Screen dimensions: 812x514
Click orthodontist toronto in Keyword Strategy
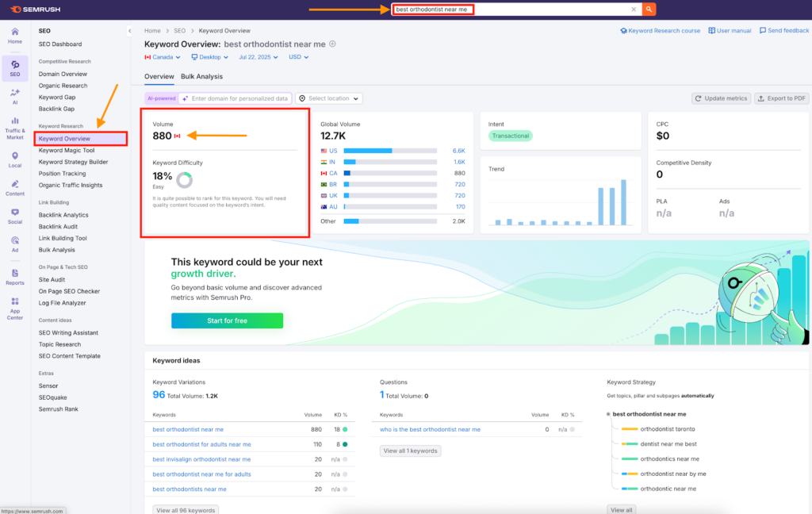tap(668, 429)
